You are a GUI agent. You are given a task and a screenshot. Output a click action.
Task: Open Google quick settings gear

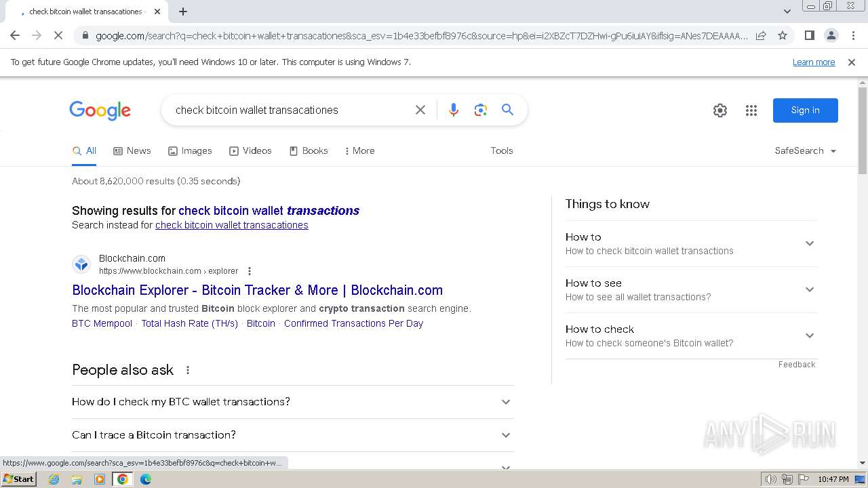pos(720,110)
